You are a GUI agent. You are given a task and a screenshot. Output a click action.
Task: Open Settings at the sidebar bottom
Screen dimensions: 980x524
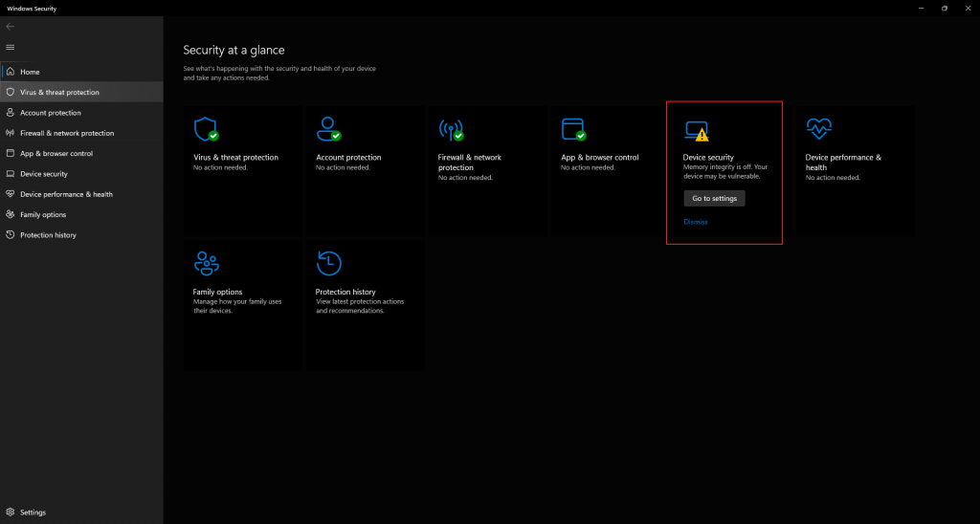pos(82,513)
